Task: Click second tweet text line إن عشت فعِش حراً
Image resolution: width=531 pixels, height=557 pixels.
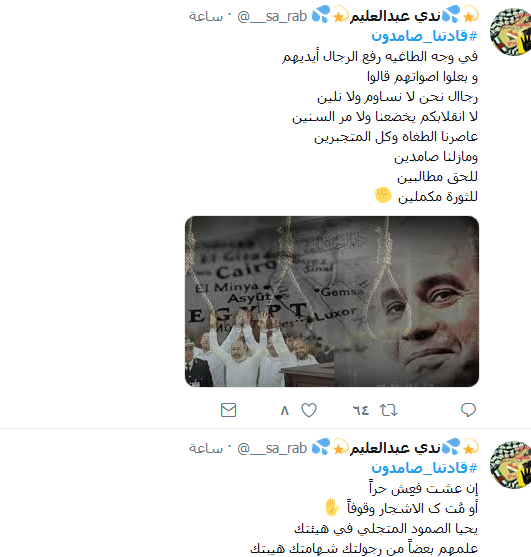Action: [423, 488]
